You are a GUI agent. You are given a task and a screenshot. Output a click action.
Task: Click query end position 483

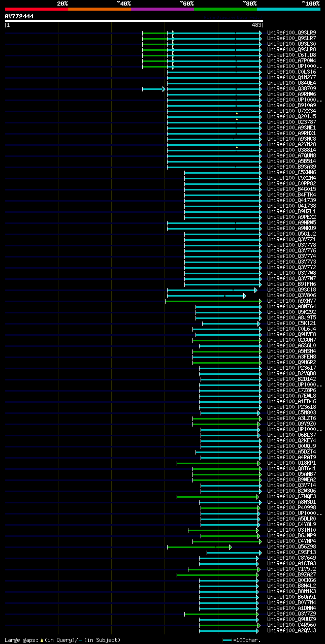(x=256, y=25)
